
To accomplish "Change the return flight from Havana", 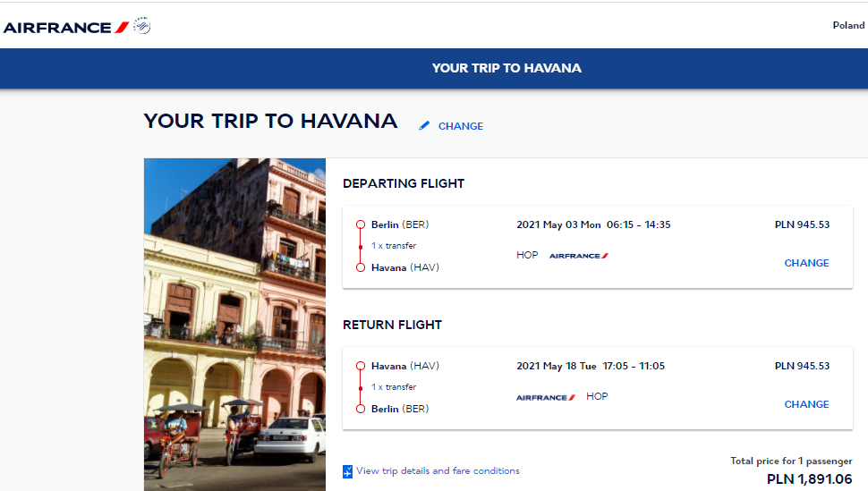I will pos(806,404).
